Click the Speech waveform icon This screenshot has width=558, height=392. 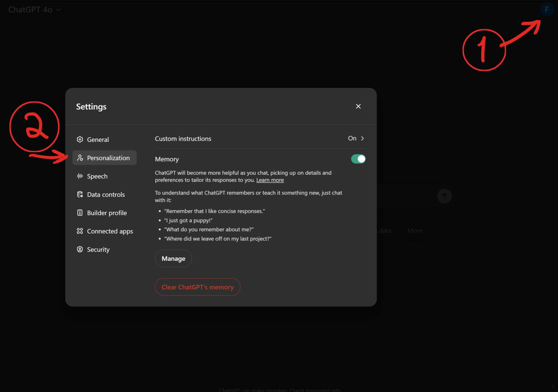(80, 176)
